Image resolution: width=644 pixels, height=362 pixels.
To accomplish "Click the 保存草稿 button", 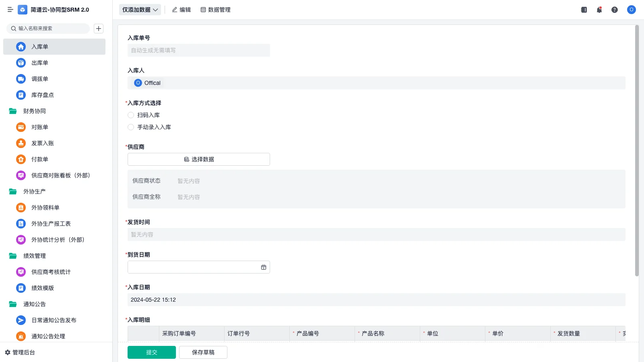I will 203,352.
